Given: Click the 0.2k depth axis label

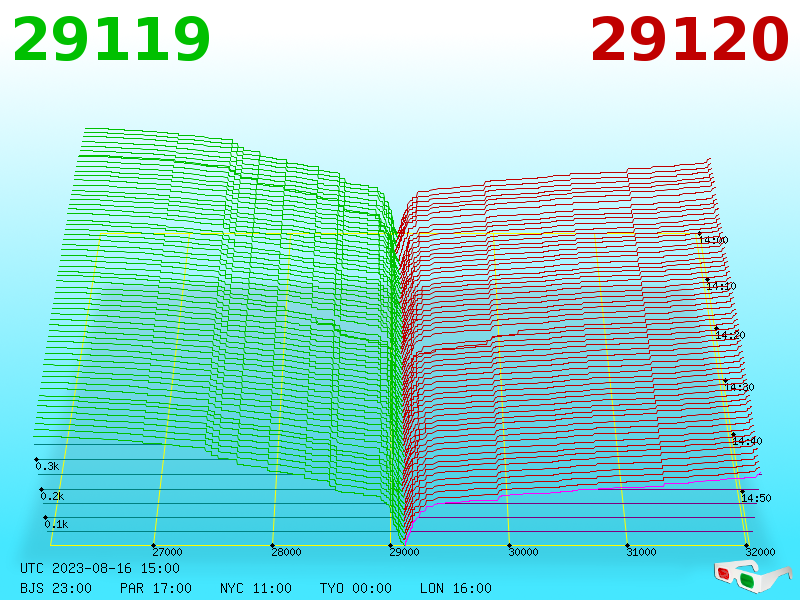Looking at the screenshot, I should pos(53,496).
